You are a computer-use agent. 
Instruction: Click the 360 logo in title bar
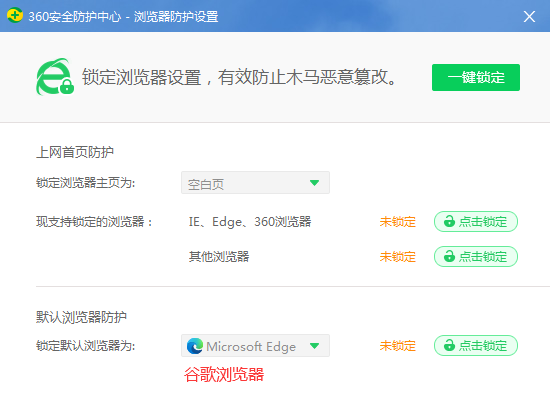pos(15,16)
